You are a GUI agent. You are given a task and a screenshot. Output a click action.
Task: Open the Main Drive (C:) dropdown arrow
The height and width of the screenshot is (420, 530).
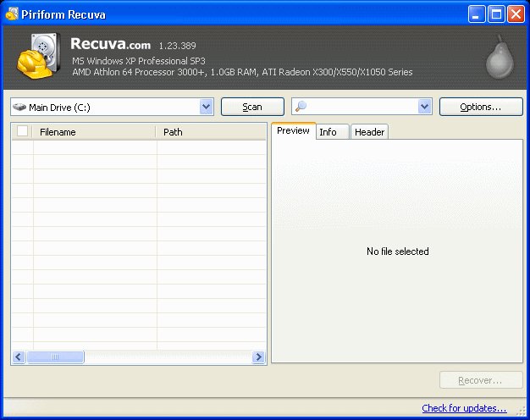point(207,107)
